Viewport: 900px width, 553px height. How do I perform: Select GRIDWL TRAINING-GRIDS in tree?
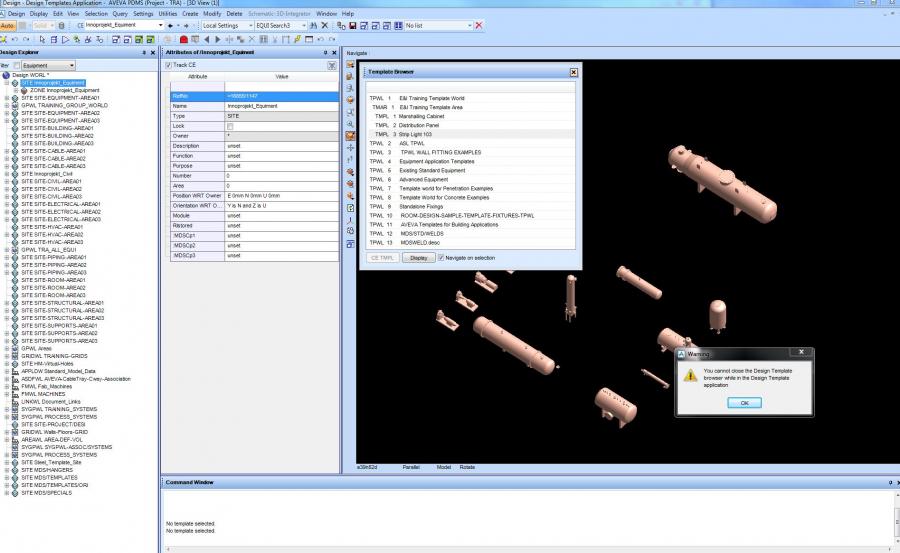[54, 356]
